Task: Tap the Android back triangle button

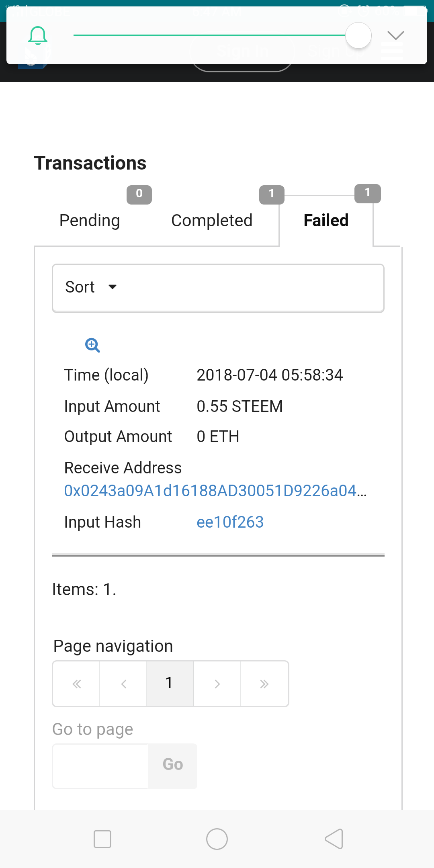Action: (x=334, y=839)
